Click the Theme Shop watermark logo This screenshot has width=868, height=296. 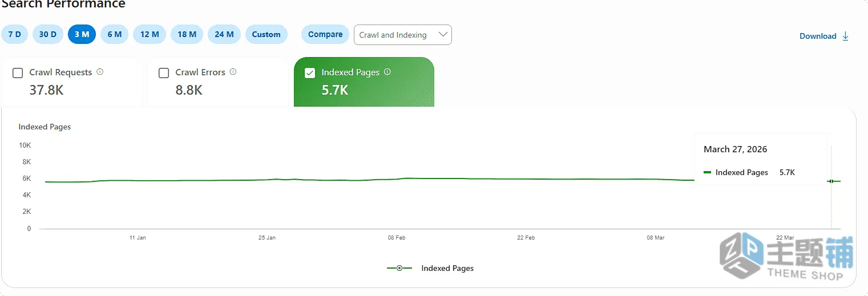tap(786, 257)
